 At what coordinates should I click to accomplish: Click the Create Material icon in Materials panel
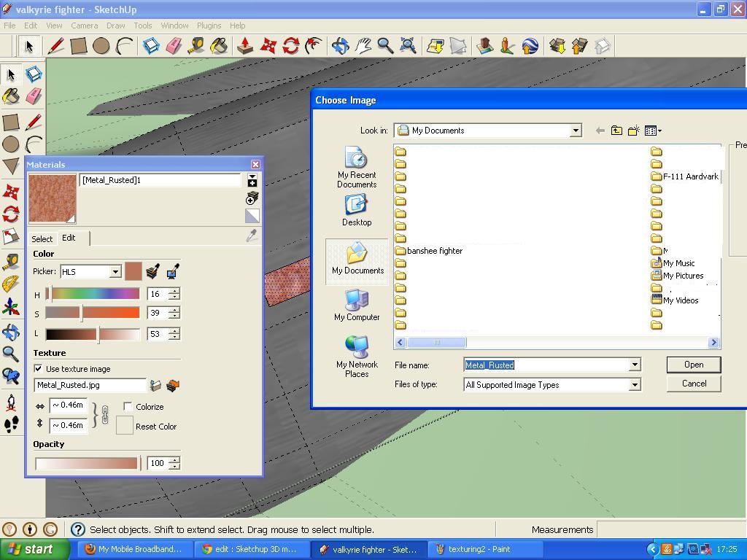(x=252, y=198)
